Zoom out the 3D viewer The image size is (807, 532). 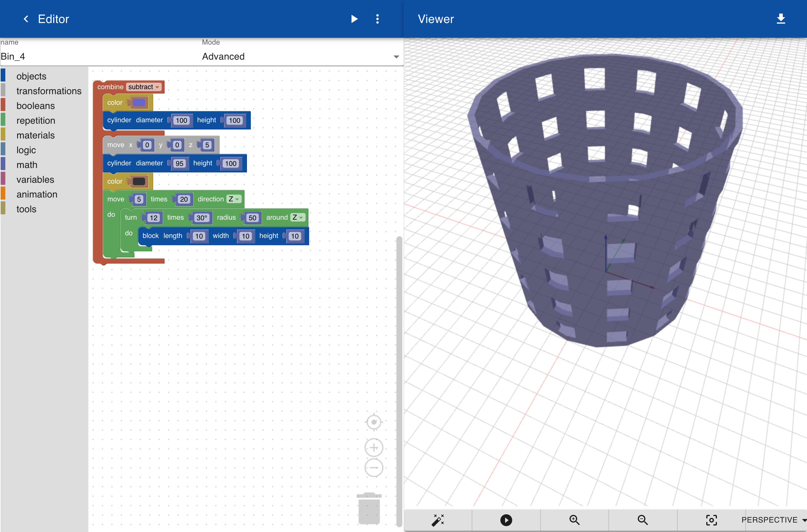[x=643, y=520]
